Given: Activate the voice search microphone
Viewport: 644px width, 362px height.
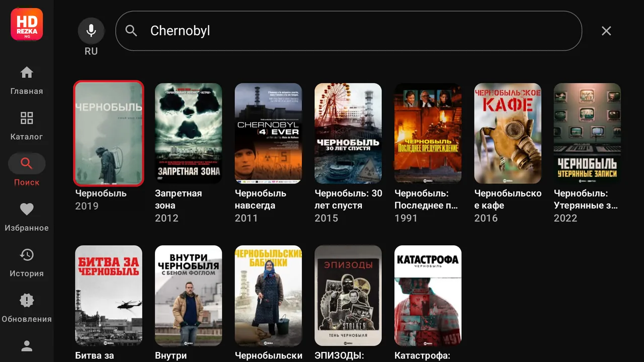Looking at the screenshot, I should pos(91,31).
